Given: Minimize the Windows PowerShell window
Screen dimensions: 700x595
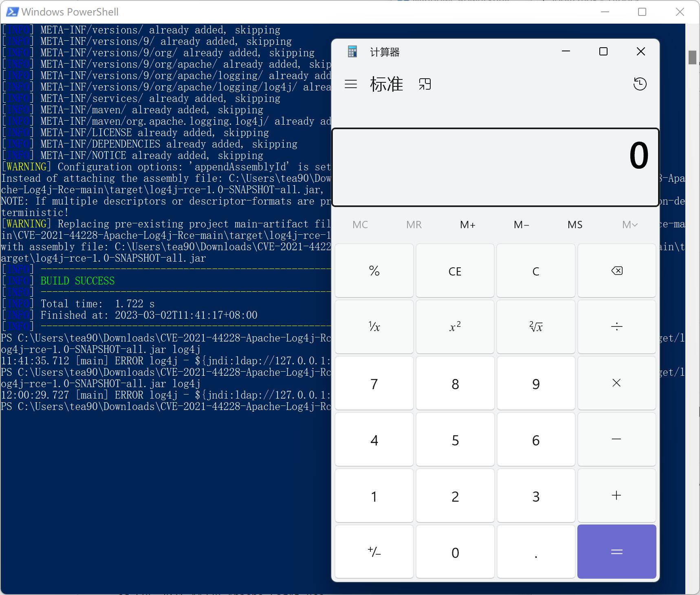Looking at the screenshot, I should (x=605, y=12).
